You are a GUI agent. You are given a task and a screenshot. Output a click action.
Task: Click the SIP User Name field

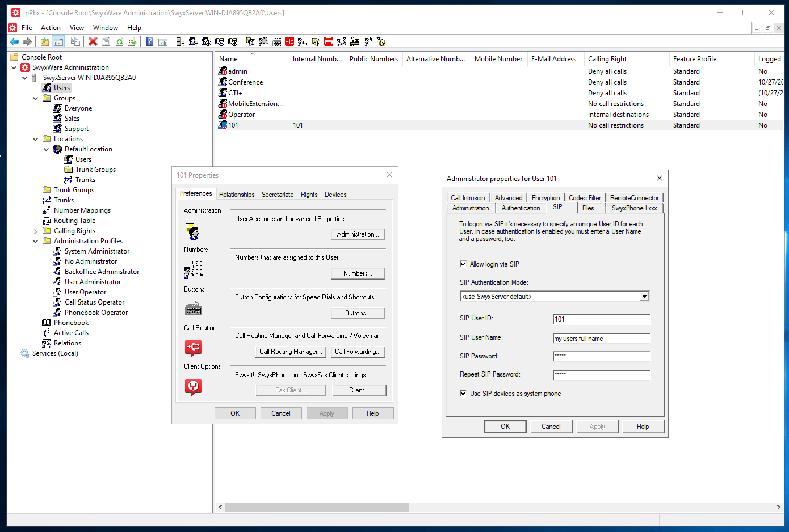pyautogui.click(x=602, y=339)
